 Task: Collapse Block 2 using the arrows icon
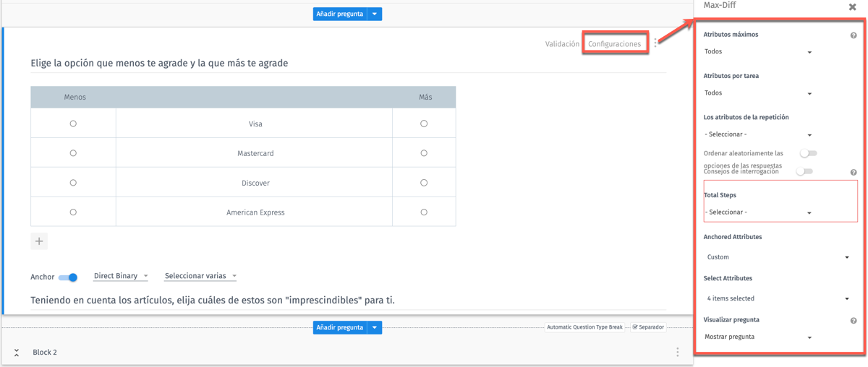(x=17, y=353)
